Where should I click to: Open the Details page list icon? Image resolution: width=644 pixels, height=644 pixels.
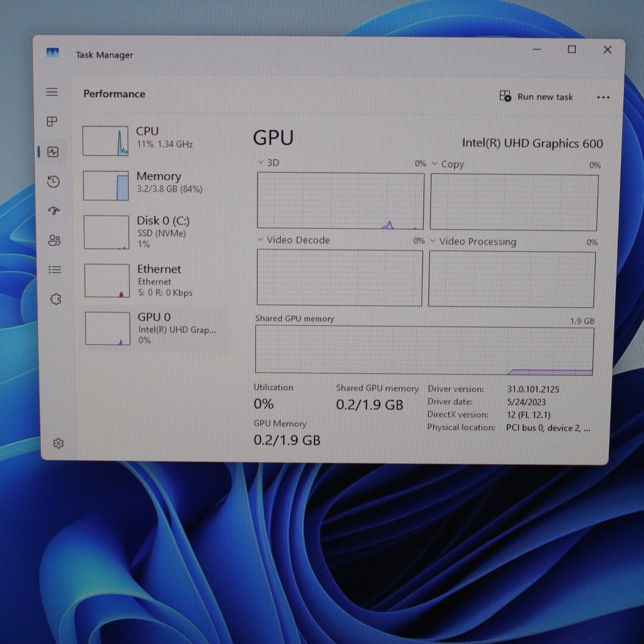(55, 270)
